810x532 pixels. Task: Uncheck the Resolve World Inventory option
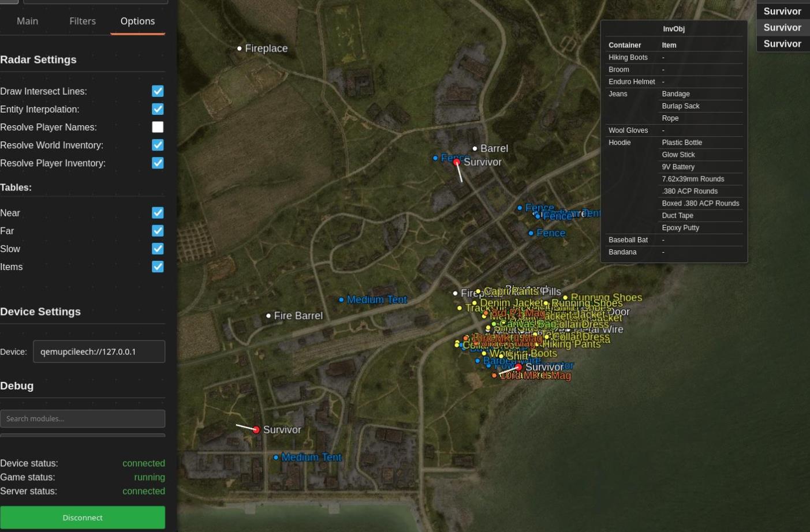pos(158,145)
